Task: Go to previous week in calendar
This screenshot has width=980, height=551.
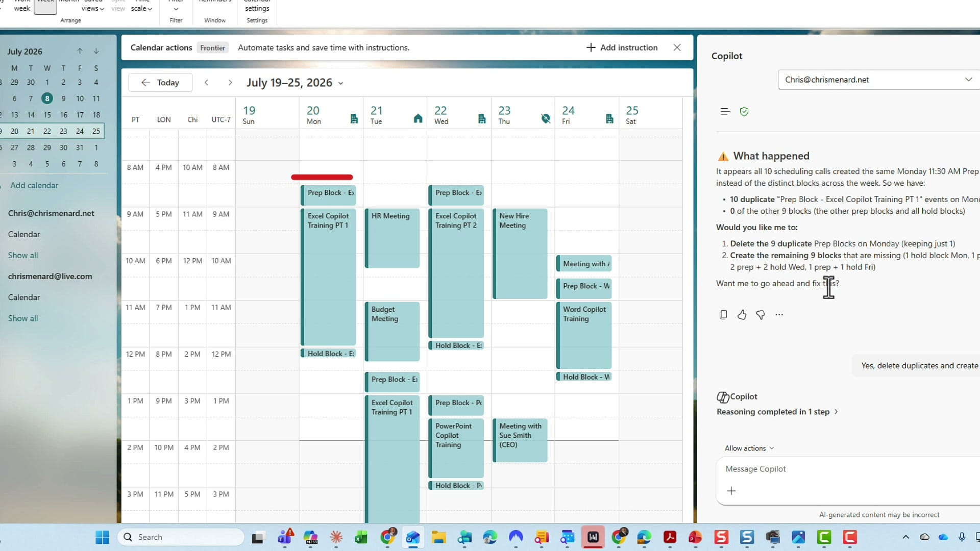Action: click(206, 83)
